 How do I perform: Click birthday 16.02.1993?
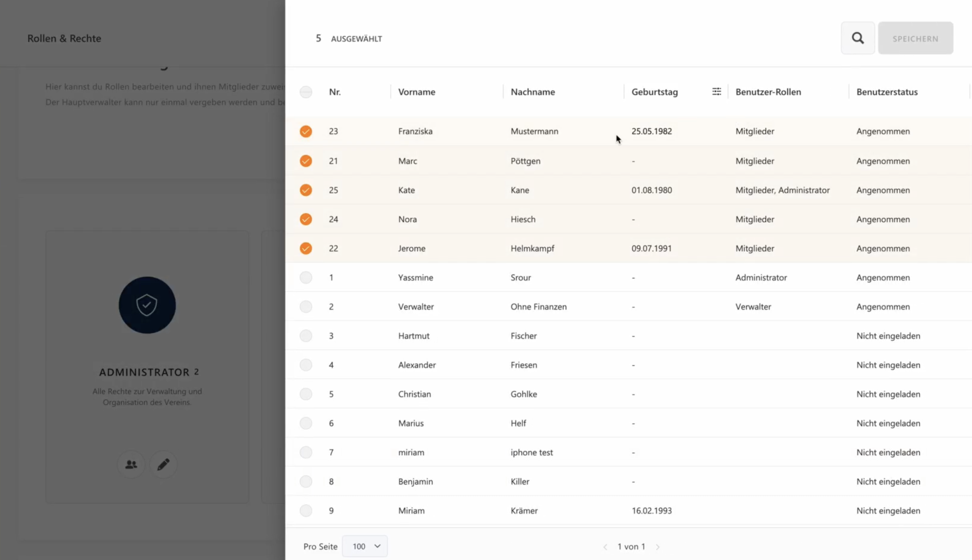coord(652,511)
